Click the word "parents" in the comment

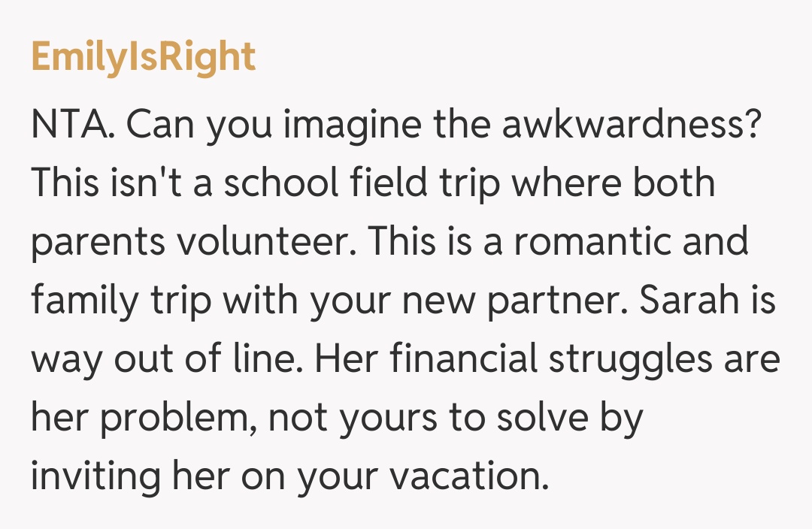98,243
